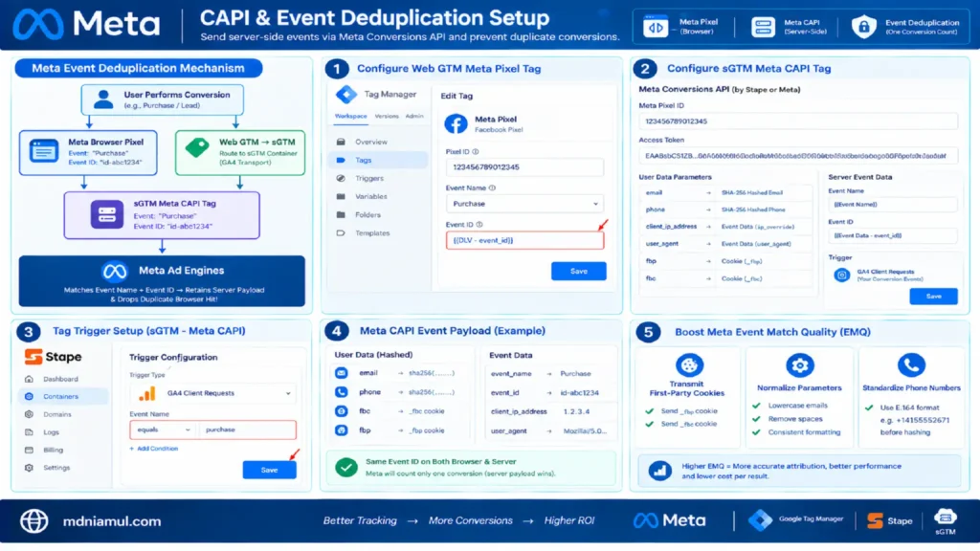This screenshot has height=551, width=980.
Task: Toggle the Consistent formatting checkmark
Action: (756, 432)
